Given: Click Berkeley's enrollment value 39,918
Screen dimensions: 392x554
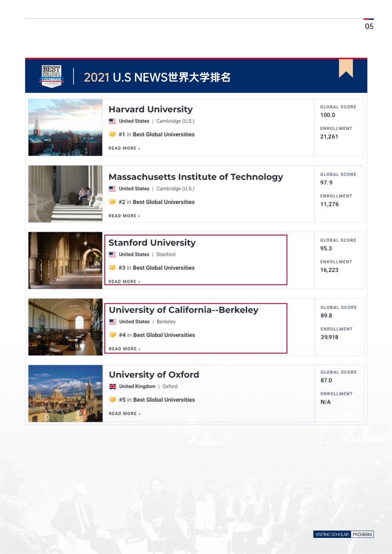Looking at the screenshot, I should [x=330, y=337].
